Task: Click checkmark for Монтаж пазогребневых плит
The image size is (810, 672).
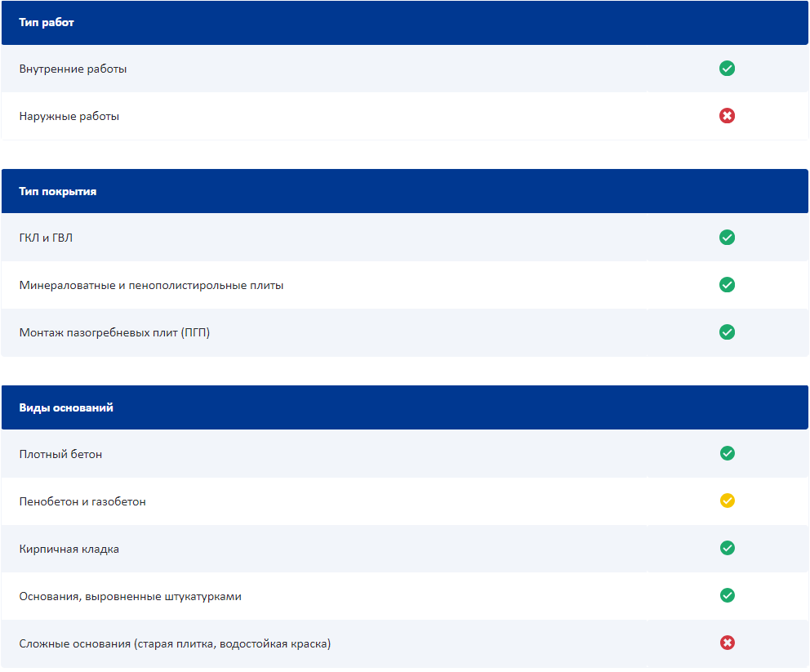Action: 727,332
